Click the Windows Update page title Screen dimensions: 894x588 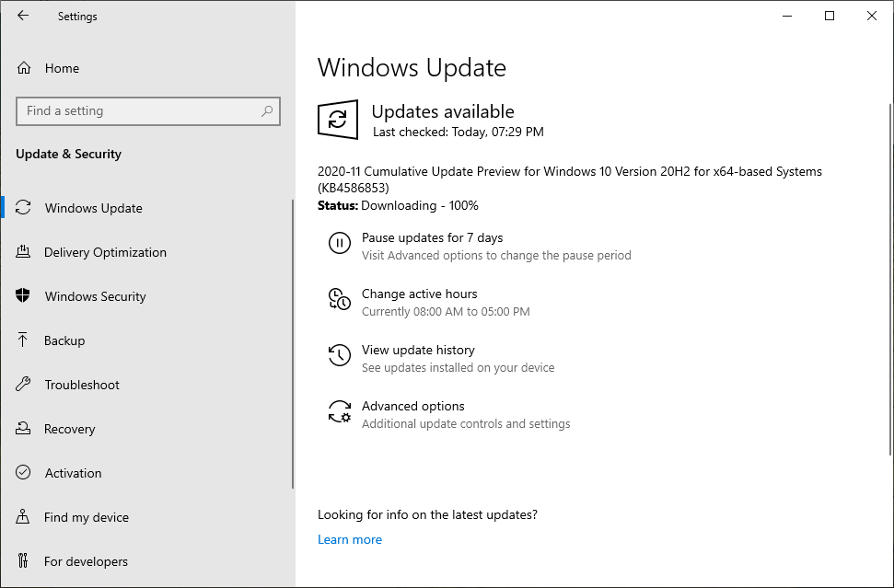coord(412,67)
